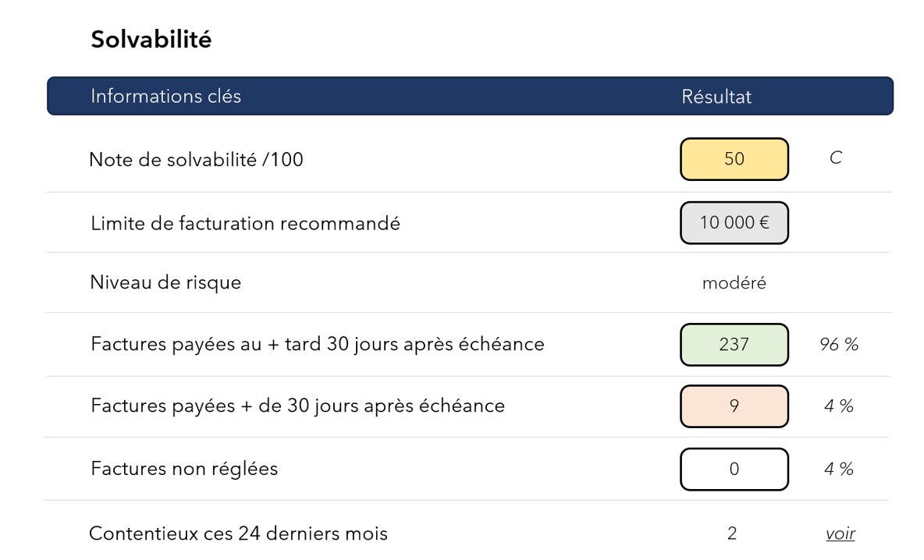Click the 'Informations clés' column header

(x=165, y=96)
